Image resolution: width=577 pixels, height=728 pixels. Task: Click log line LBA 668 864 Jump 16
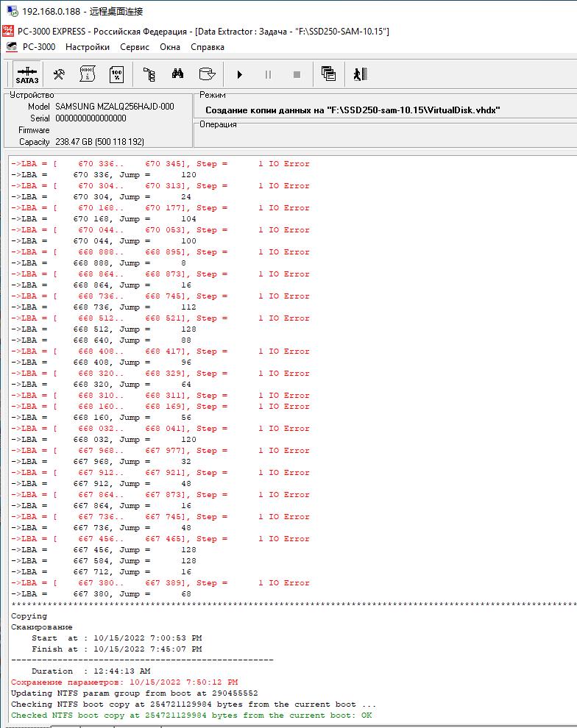pyautogui.click(x=102, y=285)
